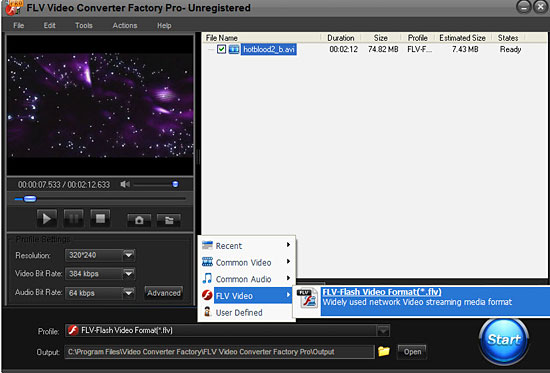550x373 pixels.
Task: Click the FLV Flash Video Format icon
Action: tap(308, 299)
